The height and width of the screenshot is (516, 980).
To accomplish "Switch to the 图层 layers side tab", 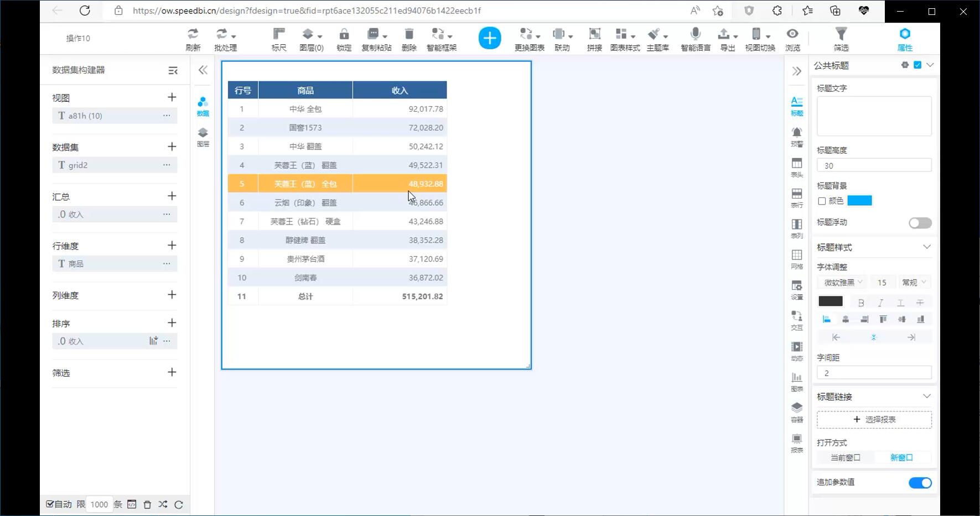I will (203, 137).
